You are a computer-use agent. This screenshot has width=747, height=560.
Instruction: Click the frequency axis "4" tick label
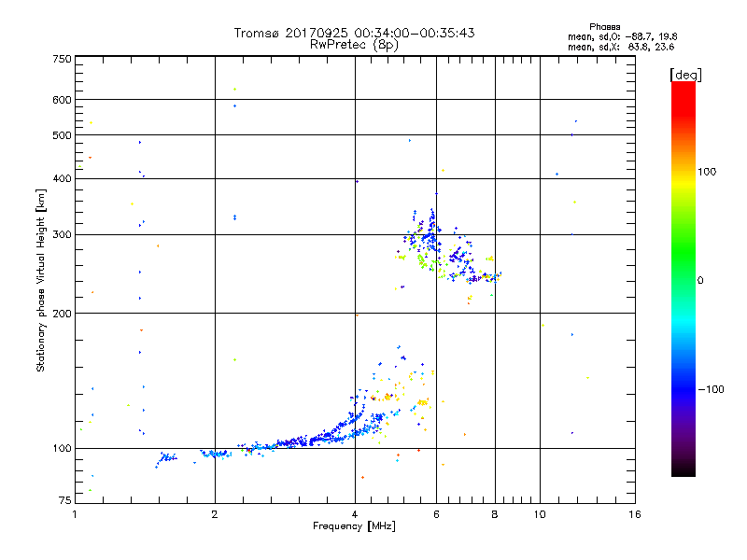pyautogui.click(x=355, y=514)
